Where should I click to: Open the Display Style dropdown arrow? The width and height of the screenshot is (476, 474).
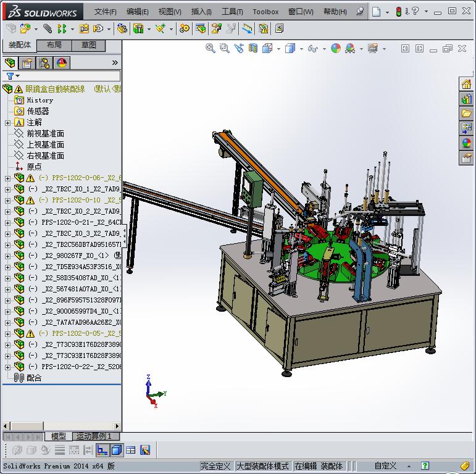301,49
